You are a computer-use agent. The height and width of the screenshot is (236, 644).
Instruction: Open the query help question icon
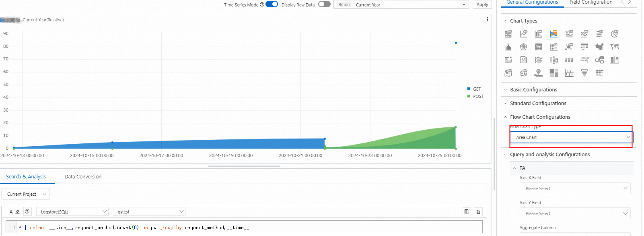click(27, 211)
